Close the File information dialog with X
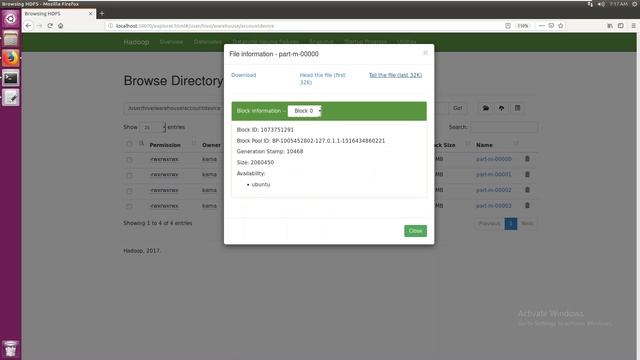The width and height of the screenshot is (640, 360). (x=425, y=53)
